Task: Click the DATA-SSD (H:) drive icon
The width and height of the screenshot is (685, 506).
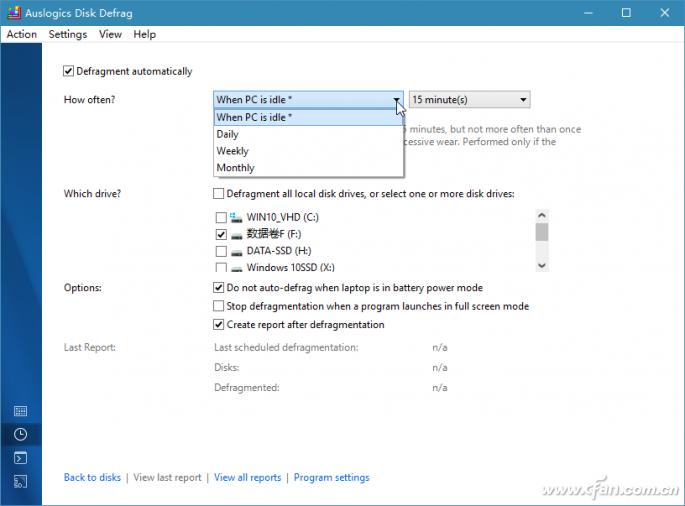Action: (236, 252)
